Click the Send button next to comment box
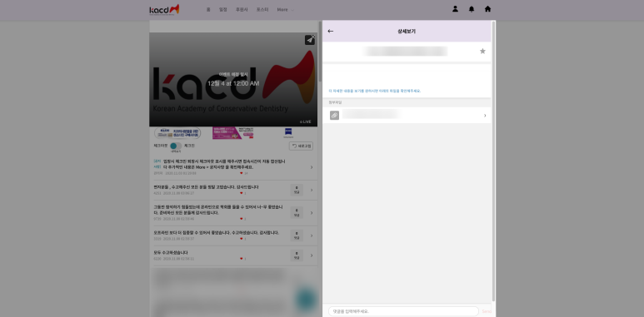Image resolution: width=644 pixels, height=317 pixels. [x=487, y=311]
